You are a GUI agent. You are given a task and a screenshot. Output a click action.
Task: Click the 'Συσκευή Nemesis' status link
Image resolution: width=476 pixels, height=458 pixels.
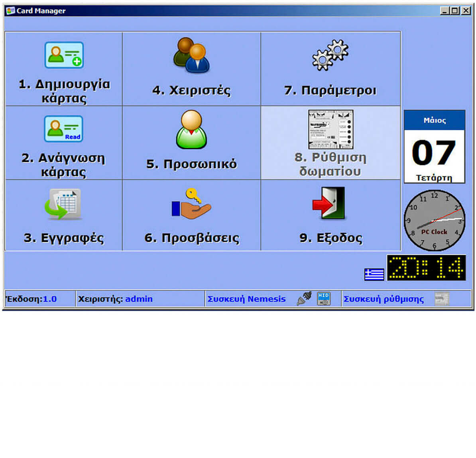[x=246, y=299]
